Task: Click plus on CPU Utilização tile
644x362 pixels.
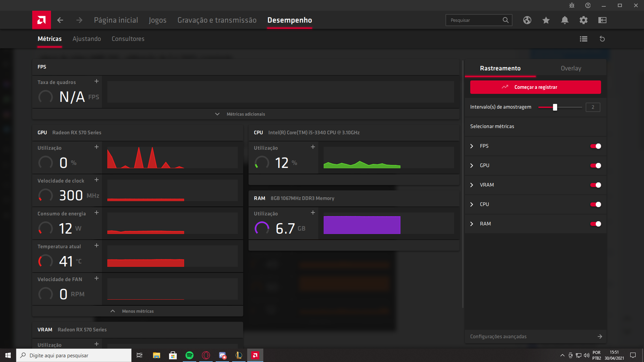Action: click(x=313, y=147)
